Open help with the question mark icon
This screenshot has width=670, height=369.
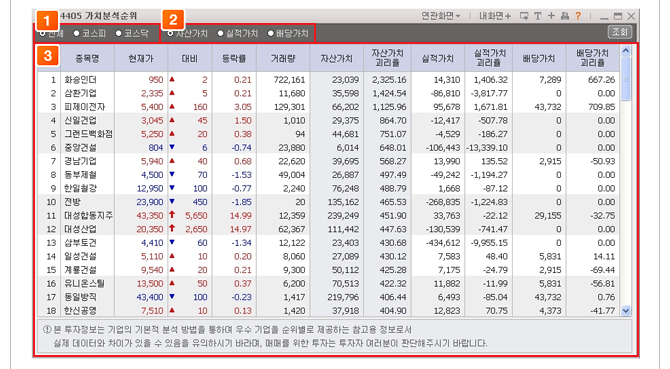(x=578, y=16)
